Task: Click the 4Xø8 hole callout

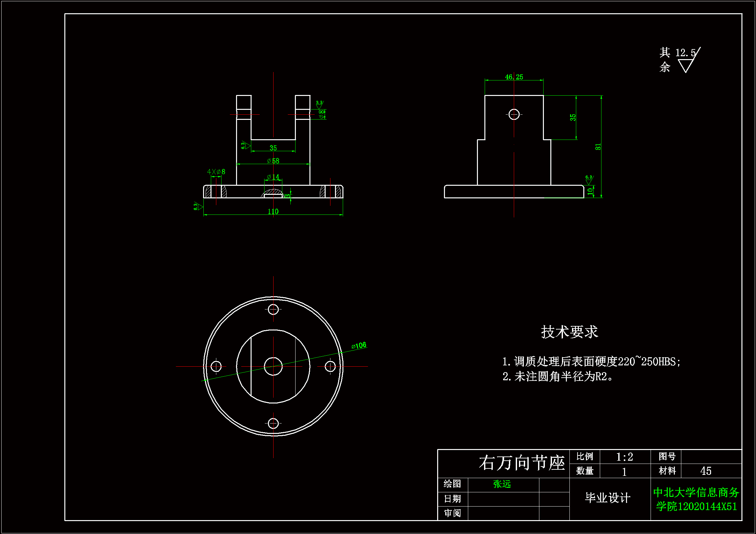Action: click(x=216, y=172)
